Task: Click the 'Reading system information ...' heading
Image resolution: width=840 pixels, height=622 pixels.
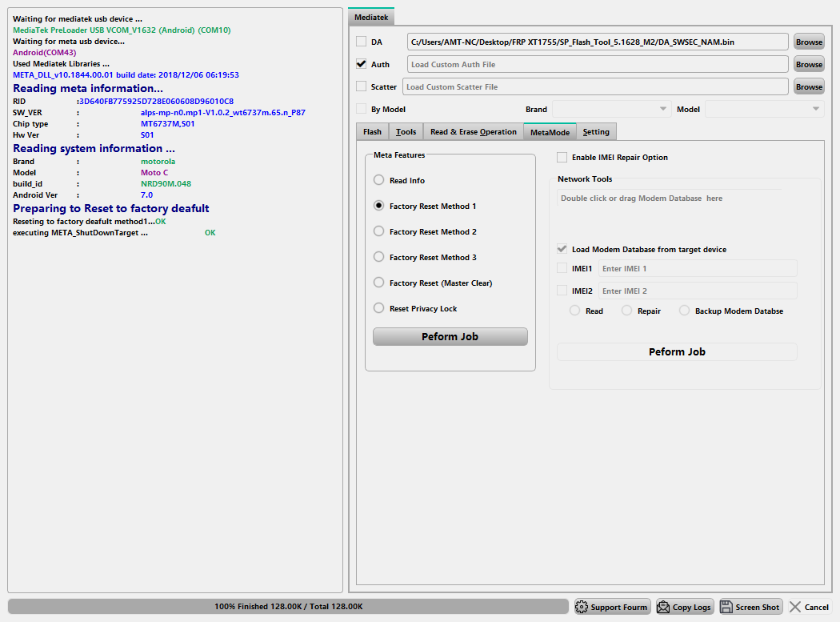Action: (x=94, y=149)
